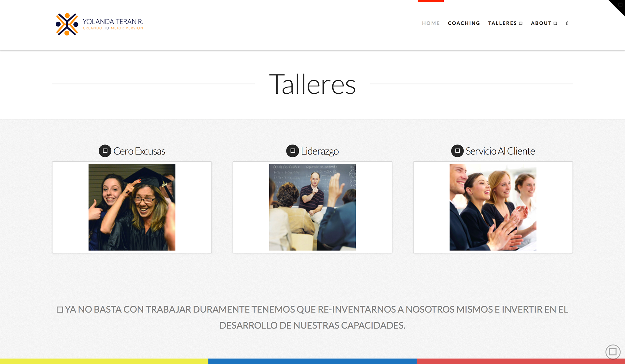The image size is (625, 364).
Task: Click the classroom teacher photo thumbnail
Action: click(x=312, y=207)
